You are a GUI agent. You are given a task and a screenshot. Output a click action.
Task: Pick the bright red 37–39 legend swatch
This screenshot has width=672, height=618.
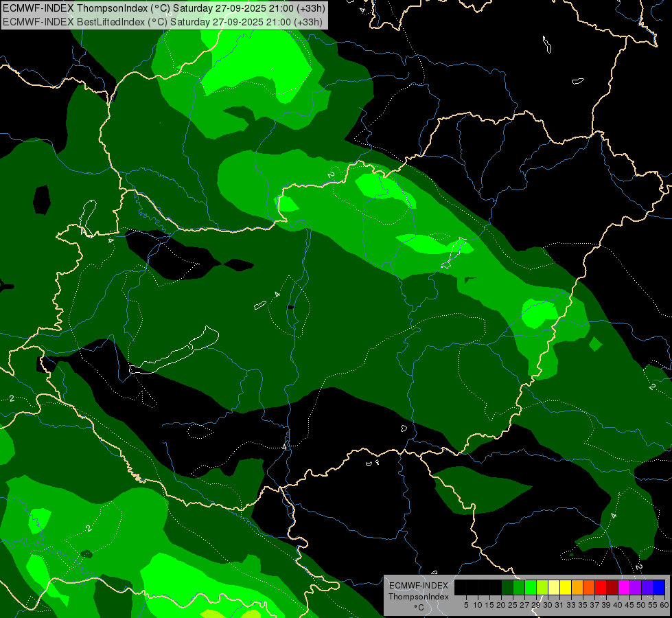[x=601, y=587]
